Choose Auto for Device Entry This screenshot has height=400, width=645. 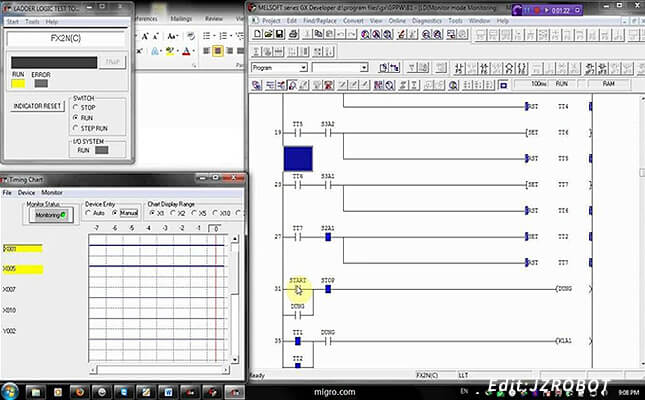tap(90, 213)
